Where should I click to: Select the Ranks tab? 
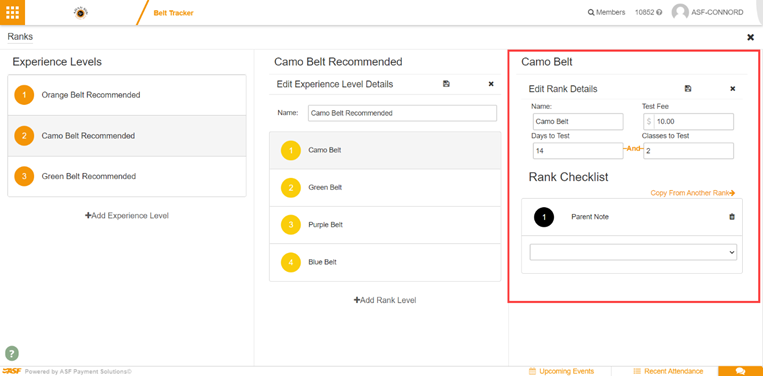tap(20, 37)
